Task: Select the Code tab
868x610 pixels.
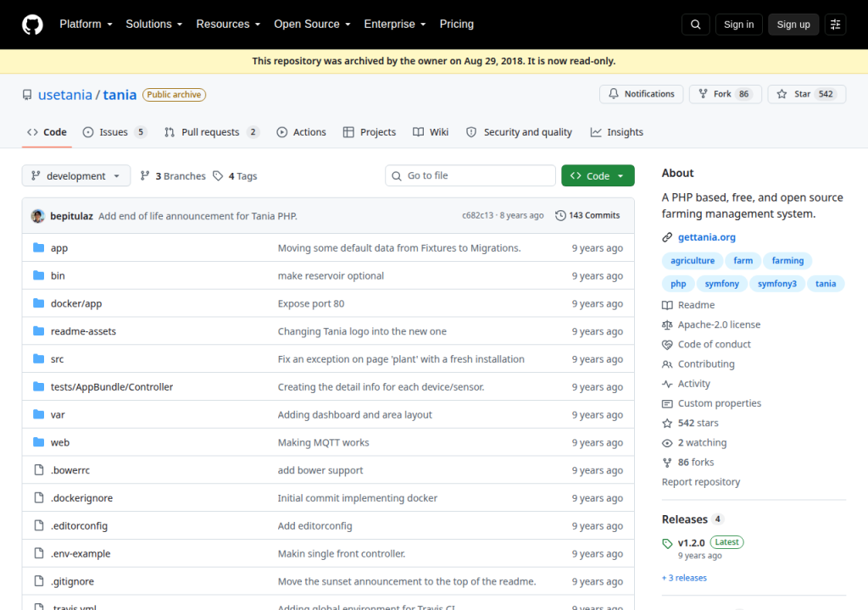Action: pyautogui.click(x=47, y=131)
